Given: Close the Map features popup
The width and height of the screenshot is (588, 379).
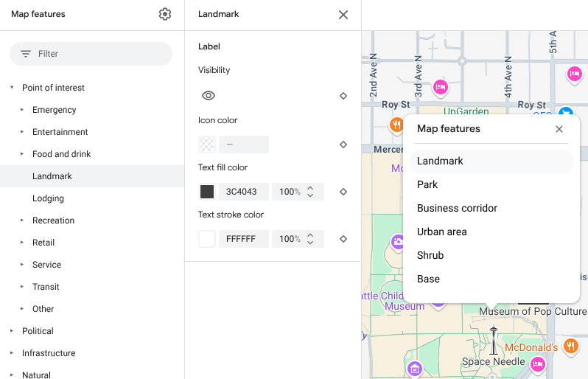Looking at the screenshot, I should [559, 129].
